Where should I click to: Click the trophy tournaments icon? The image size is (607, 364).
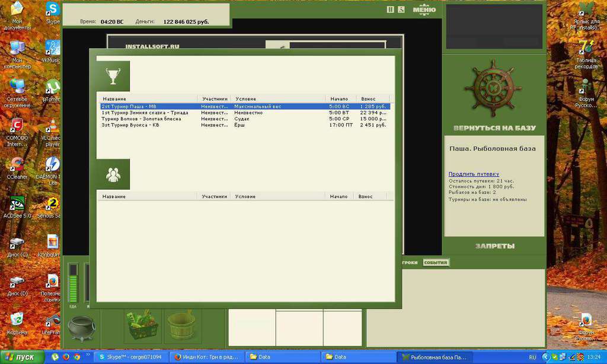tap(113, 76)
